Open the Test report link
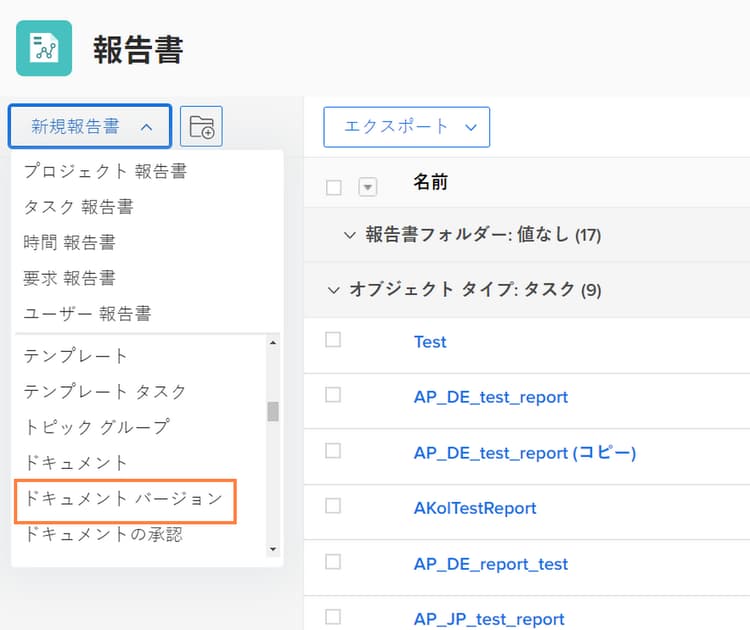Image resolution: width=750 pixels, height=630 pixels. (x=430, y=342)
